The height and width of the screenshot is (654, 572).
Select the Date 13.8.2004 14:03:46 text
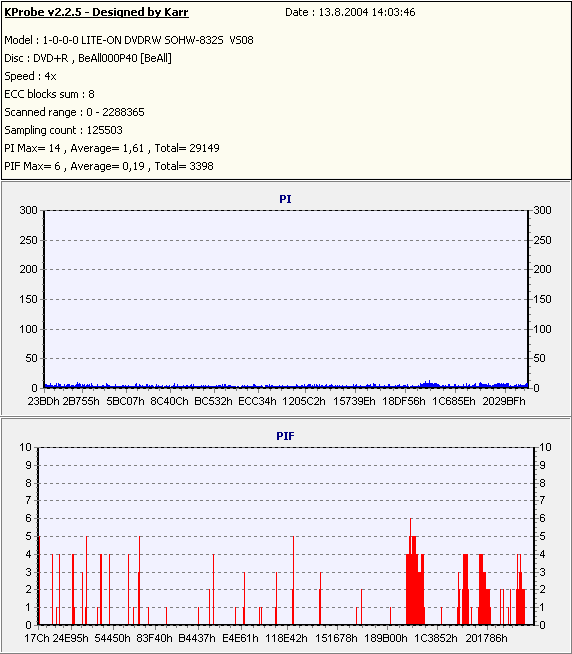[350, 13]
